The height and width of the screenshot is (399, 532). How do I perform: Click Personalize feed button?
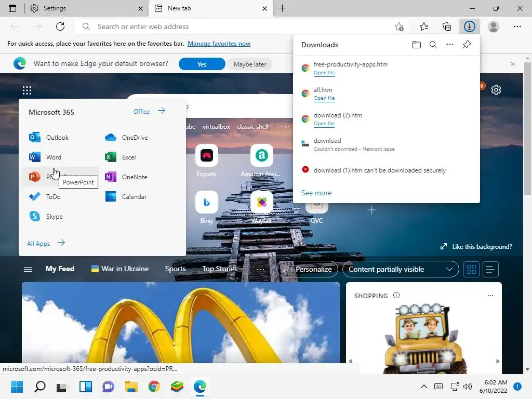pos(308,270)
